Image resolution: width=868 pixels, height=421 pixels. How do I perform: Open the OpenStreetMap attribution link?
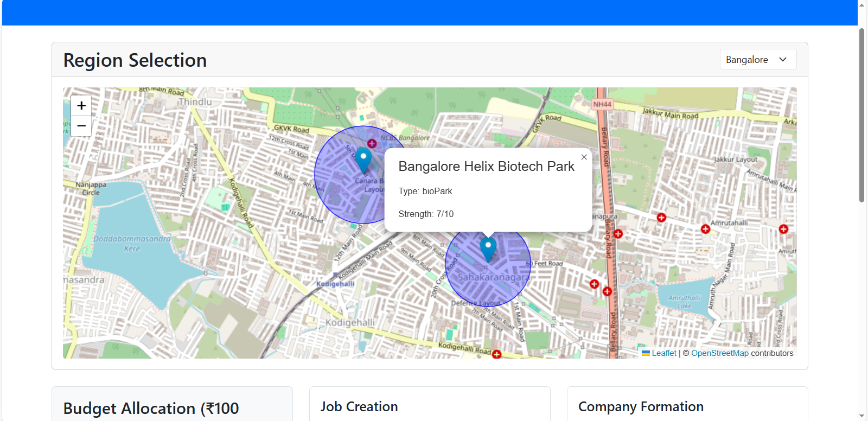pyautogui.click(x=719, y=353)
